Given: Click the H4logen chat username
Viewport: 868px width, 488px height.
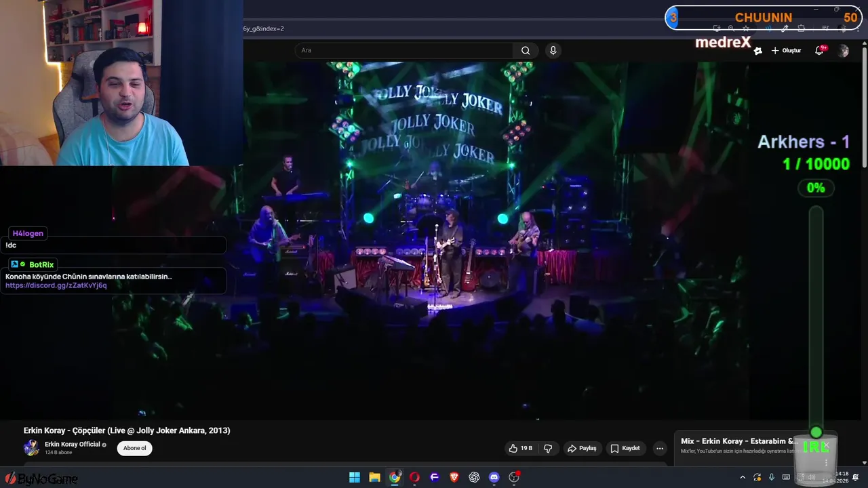Looking at the screenshot, I should tap(28, 233).
